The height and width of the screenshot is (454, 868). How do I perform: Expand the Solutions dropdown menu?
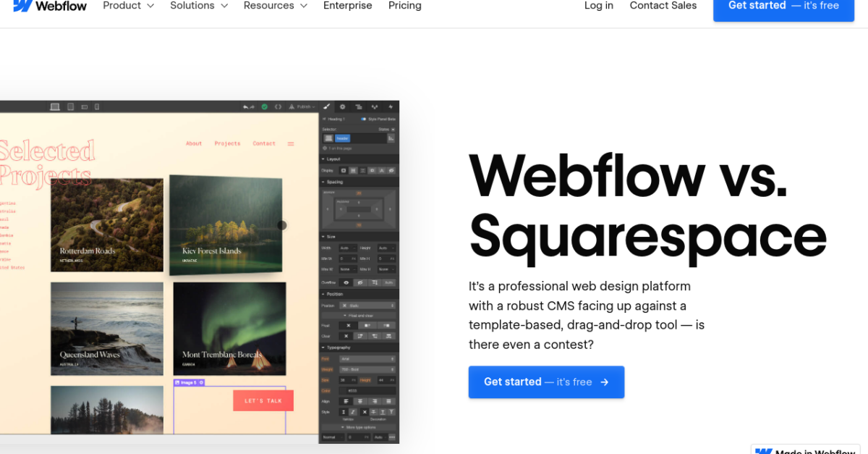point(199,6)
